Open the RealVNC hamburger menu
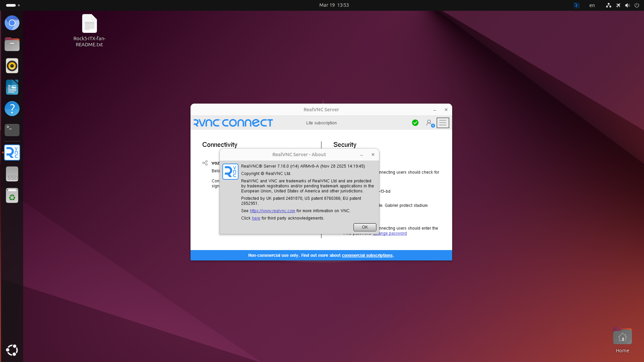 (443, 123)
